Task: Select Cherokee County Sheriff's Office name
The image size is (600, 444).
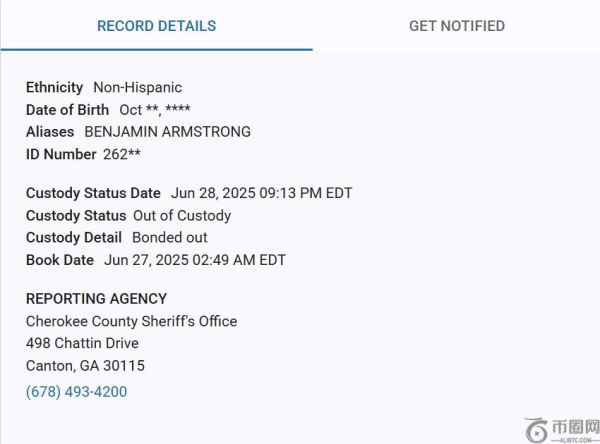Action: tap(131, 321)
